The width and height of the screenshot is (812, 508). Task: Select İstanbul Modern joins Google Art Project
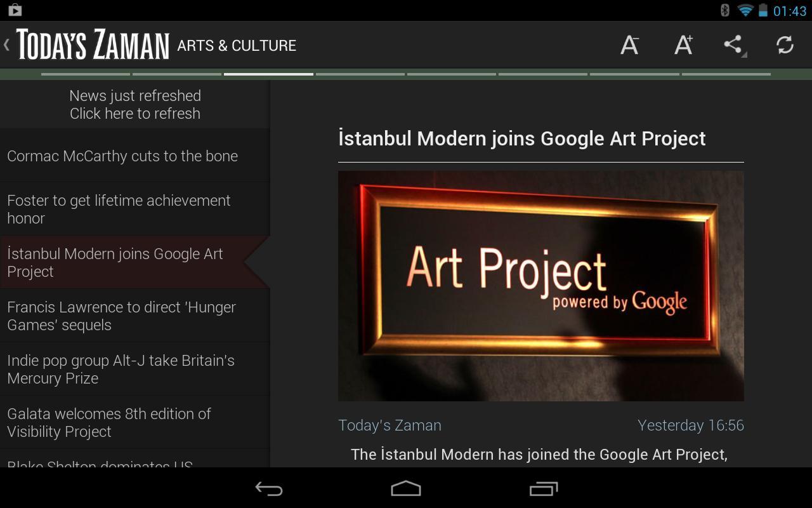tap(115, 262)
